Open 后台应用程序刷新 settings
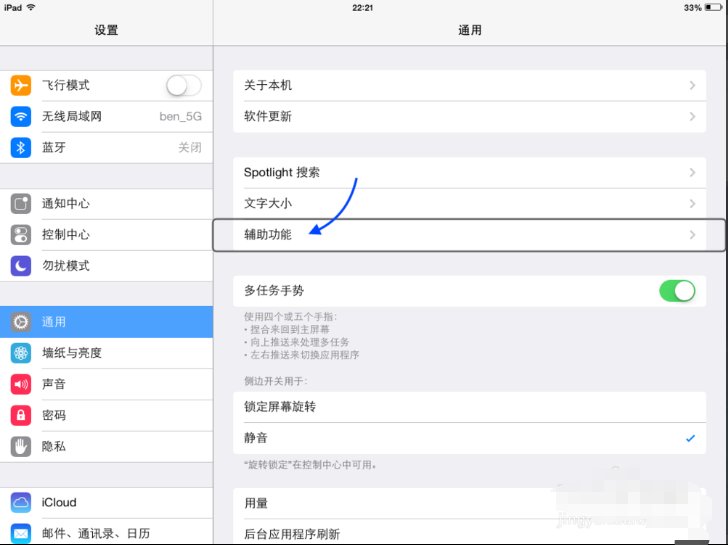 (469, 533)
